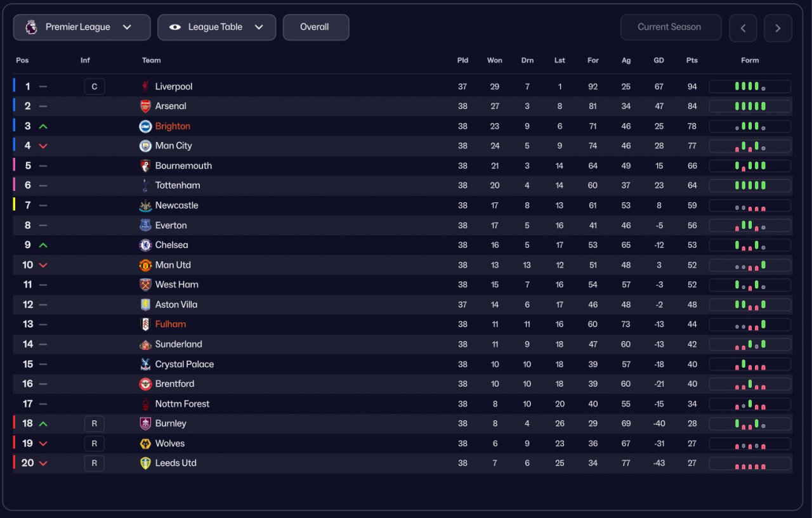Click the Chelsea club badge icon
Image resolution: width=812 pixels, height=518 pixels.
click(x=145, y=245)
